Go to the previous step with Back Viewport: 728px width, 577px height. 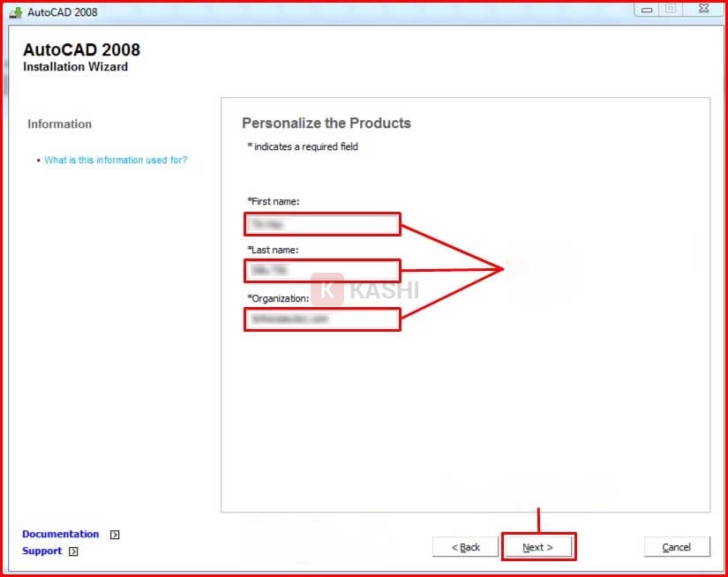[x=465, y=547]
